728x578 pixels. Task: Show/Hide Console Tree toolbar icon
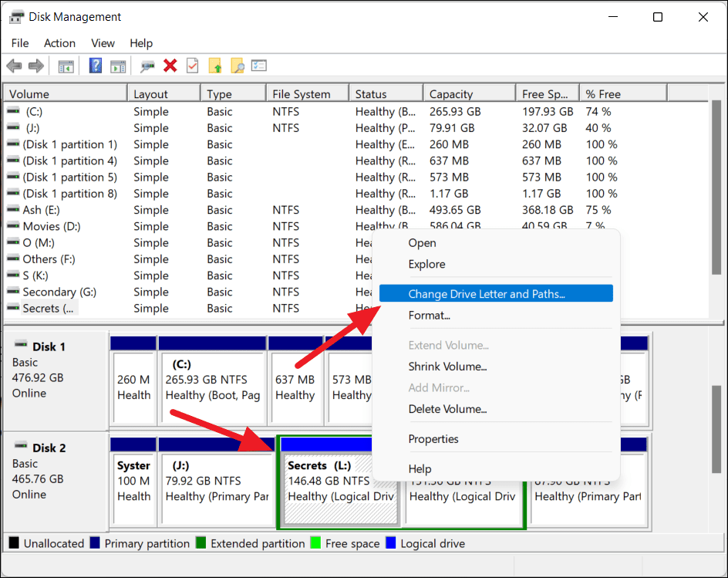click(66, 66)
